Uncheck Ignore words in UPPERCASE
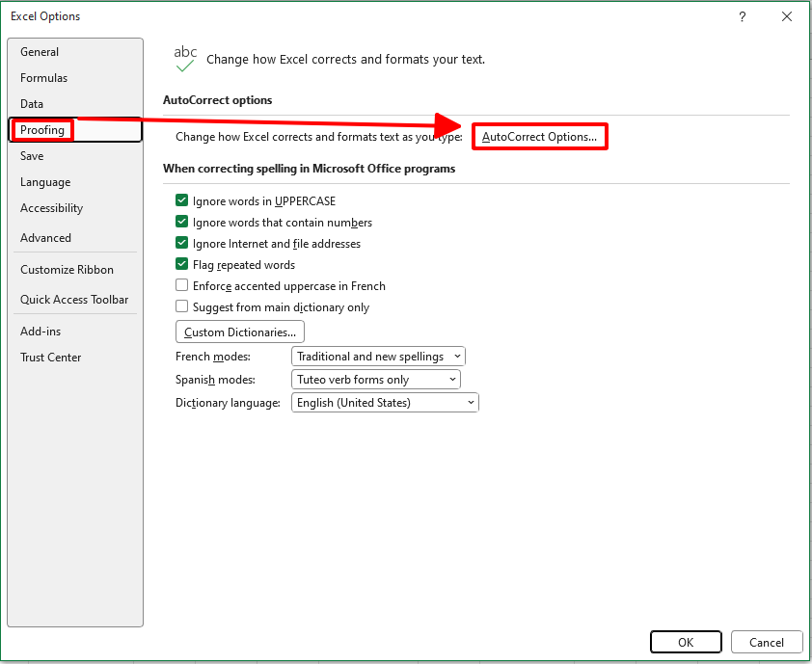Viewport: 812px width, 664px height. (x=181, y=200)
